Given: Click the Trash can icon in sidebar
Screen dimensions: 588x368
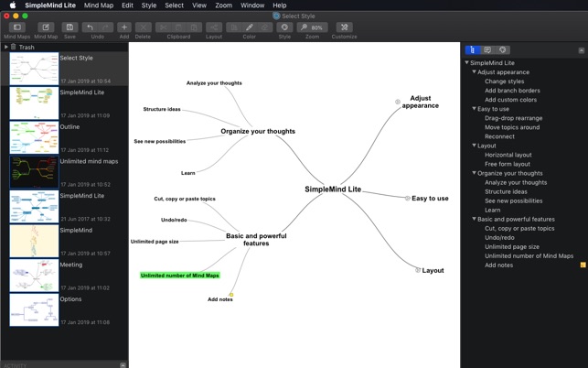Looking at the screenshot, I should [13, 47].
